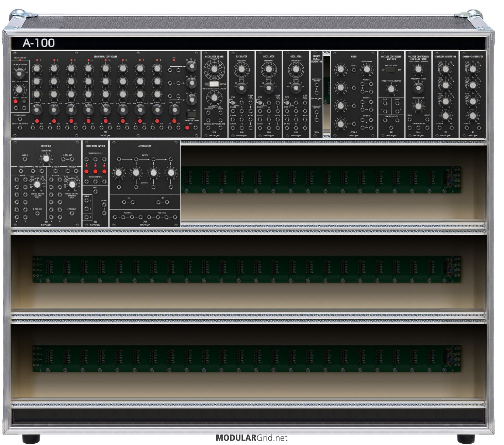The height and width of the screenshot is (445, 504).
Task: Click the Frequency Range selector on 904A filter
Action: [418, 88]
